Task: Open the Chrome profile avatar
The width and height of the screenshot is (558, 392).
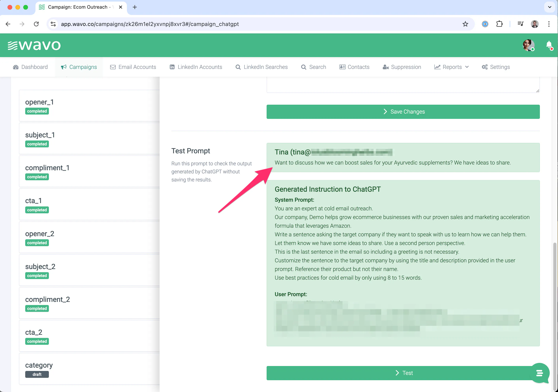Action: [535, 24]
